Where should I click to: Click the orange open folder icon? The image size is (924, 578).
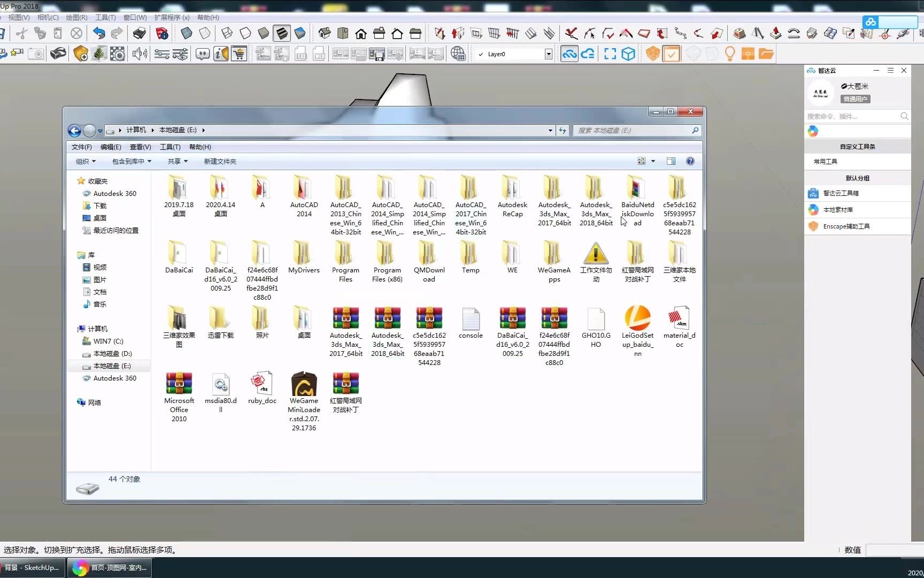pyautogui.click(x=766, y=54)
